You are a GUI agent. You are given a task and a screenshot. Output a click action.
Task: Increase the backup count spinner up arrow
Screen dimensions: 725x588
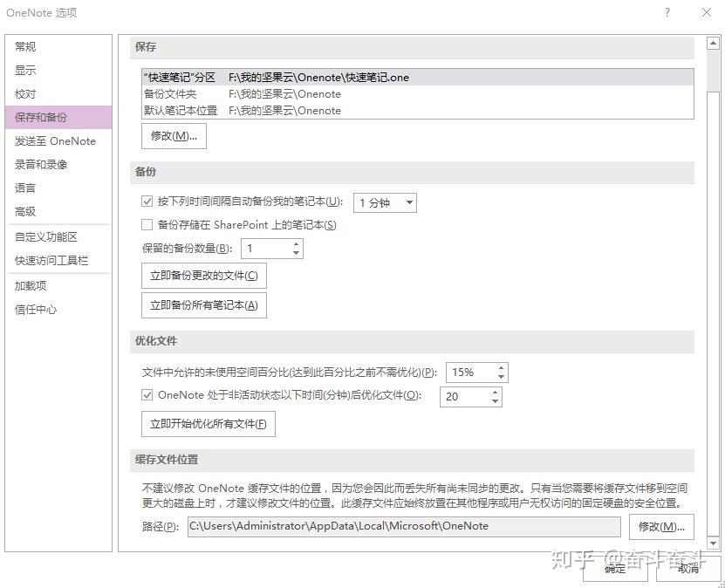point(296,244)
